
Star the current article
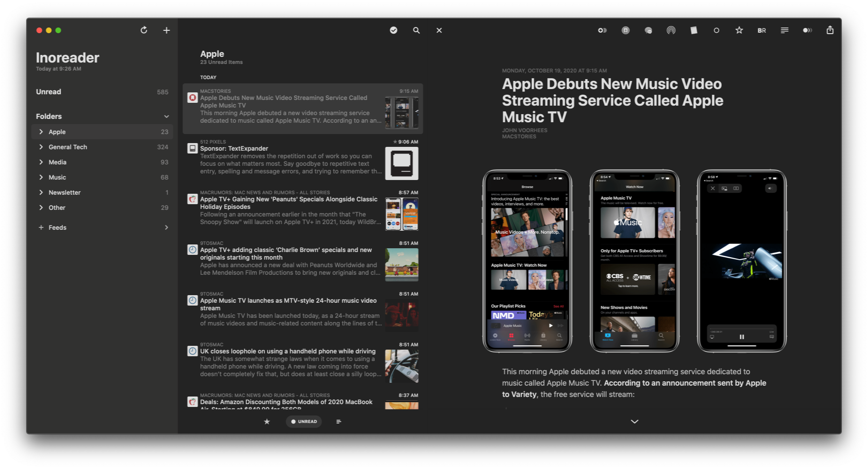pos(739,30)
